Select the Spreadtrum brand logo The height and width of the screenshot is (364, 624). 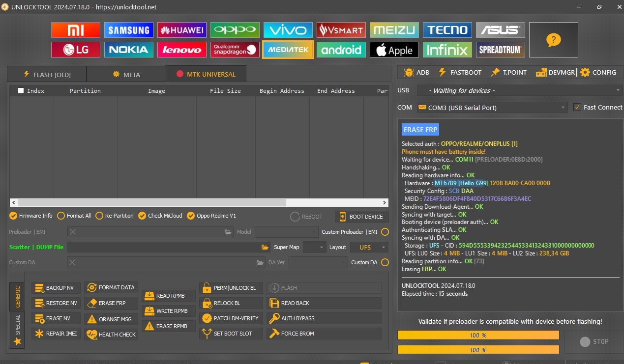click(x=500, y=50)
